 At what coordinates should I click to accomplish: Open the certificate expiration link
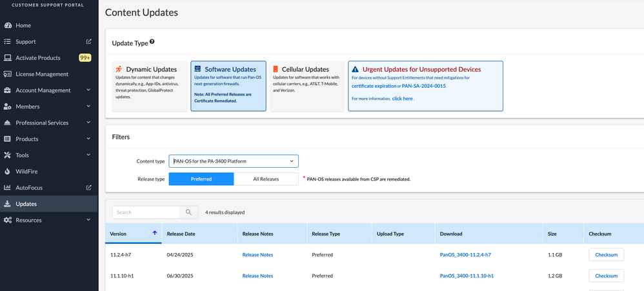[x=374, y=86]
